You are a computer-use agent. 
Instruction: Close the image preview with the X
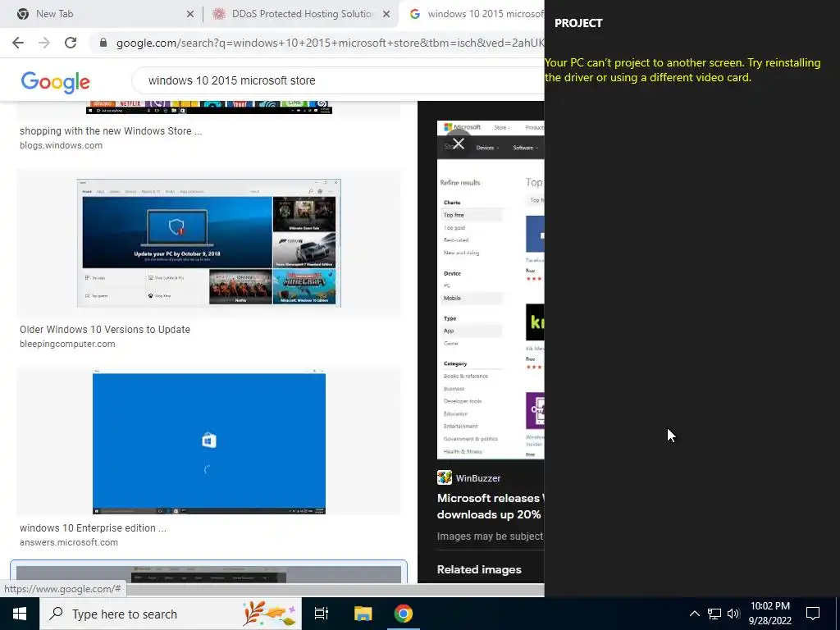pos(458,144)
